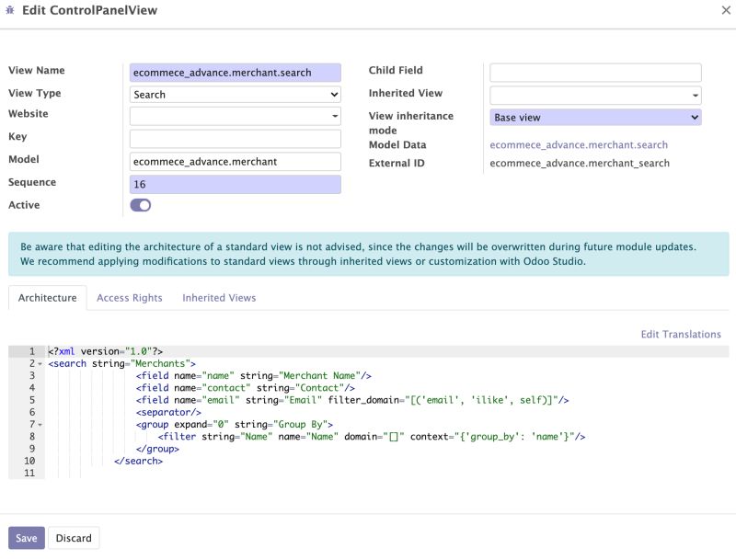The height and width of the screenshot is (560, 736).
Task: Click line number 11 in gutter
Action: (x=29, y=474)
